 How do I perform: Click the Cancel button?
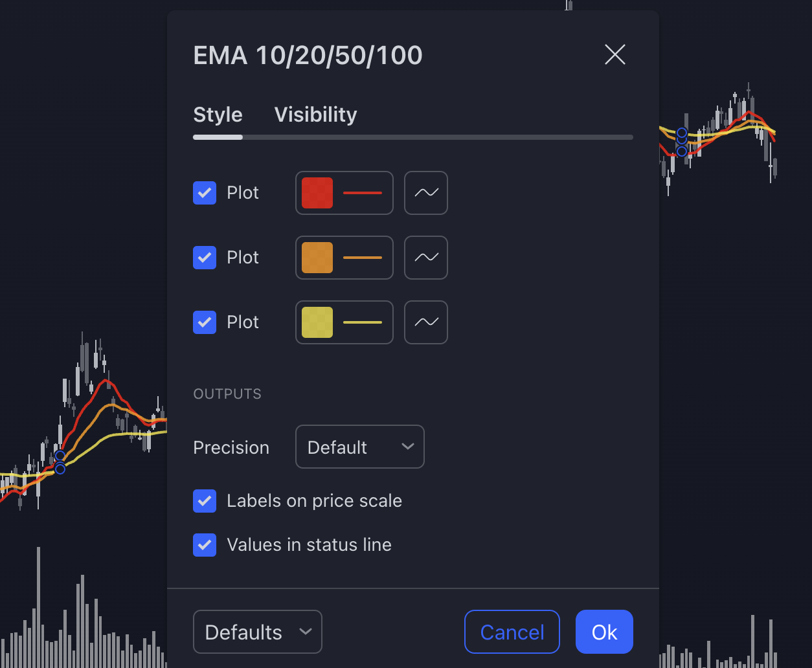pyautogui.click(x=512, y=632)
